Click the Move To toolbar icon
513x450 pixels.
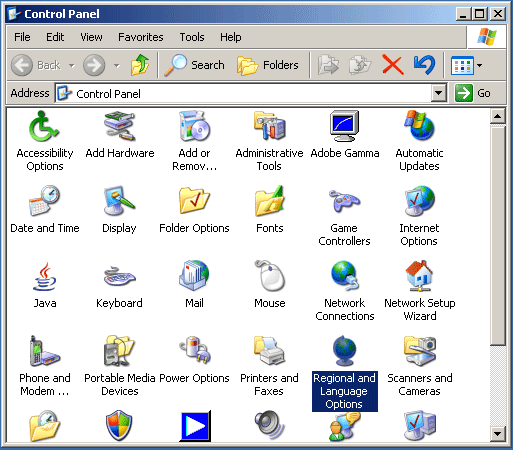[329, 65]
